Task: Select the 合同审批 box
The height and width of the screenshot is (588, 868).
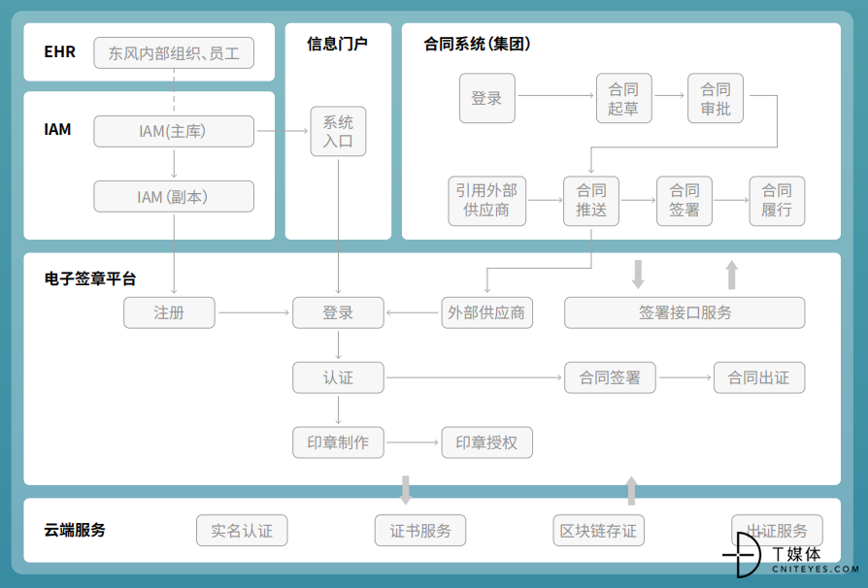Action: (x=716, y=98)
